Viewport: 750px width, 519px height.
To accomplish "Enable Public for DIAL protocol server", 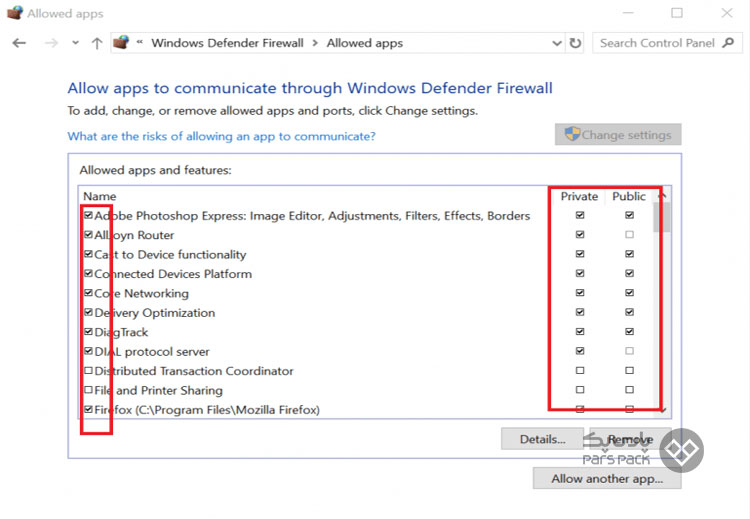I will (x=629, y=351).
